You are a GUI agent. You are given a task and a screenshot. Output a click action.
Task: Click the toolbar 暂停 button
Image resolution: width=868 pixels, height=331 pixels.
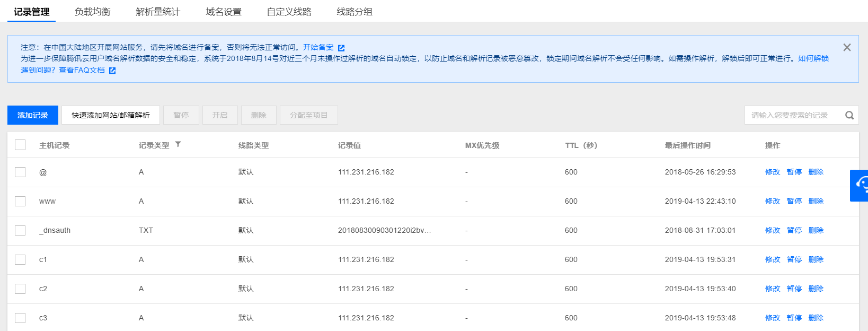[181, 115]
